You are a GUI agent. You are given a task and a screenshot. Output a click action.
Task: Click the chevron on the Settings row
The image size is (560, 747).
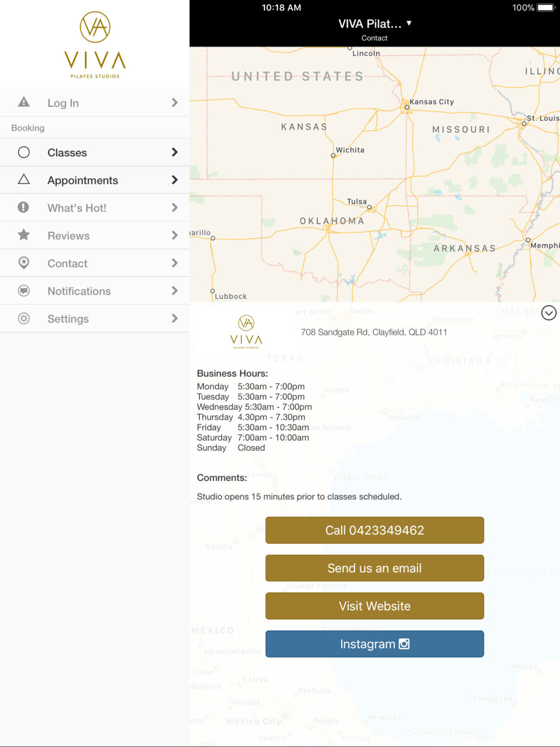[x=175, y=319]
